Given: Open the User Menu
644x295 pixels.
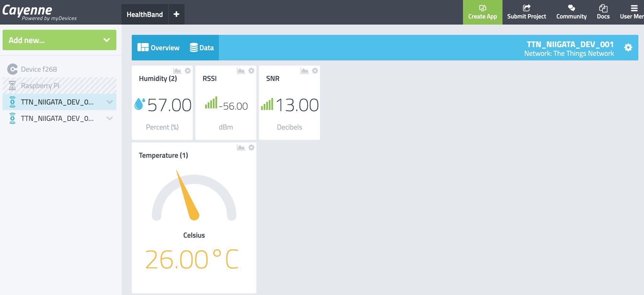Looking at the screenshot, I should pos(631,12).
